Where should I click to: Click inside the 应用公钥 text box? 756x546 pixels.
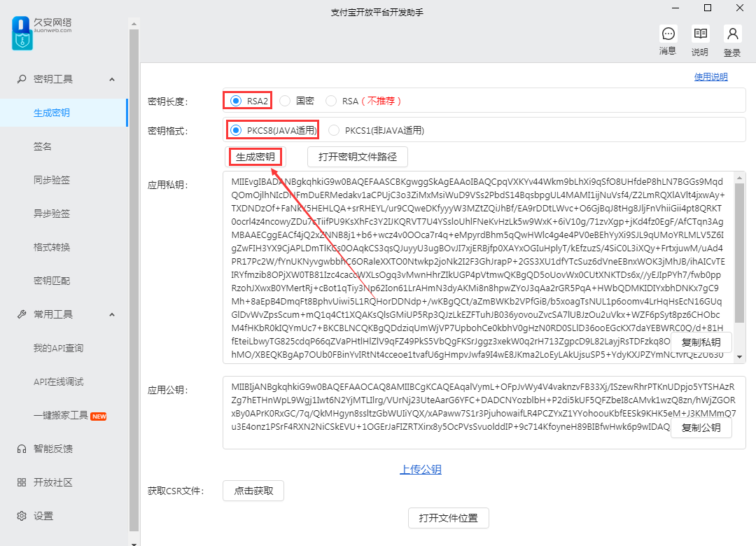[484, 413]
